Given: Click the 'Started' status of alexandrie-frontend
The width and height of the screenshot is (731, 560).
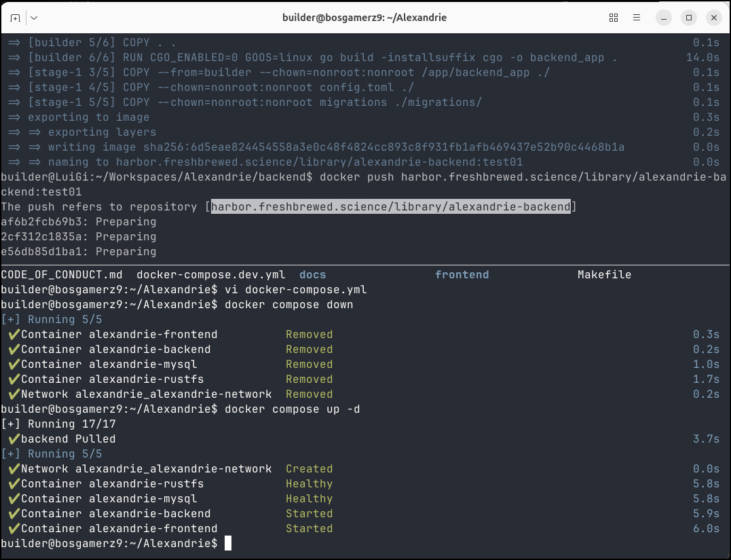Looking at the screenshot, I should [x=309, y=529].
